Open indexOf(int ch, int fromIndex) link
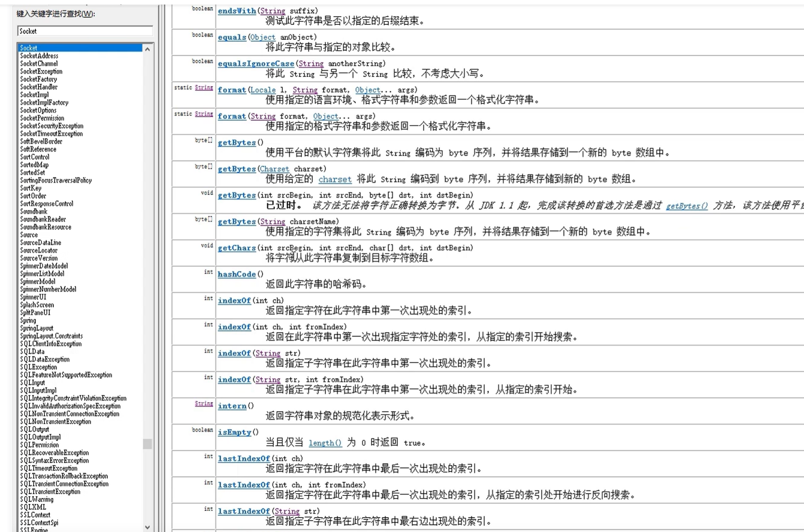Image resolution: width=804 pixels, height=532 pixels. [x=234, y=327]
